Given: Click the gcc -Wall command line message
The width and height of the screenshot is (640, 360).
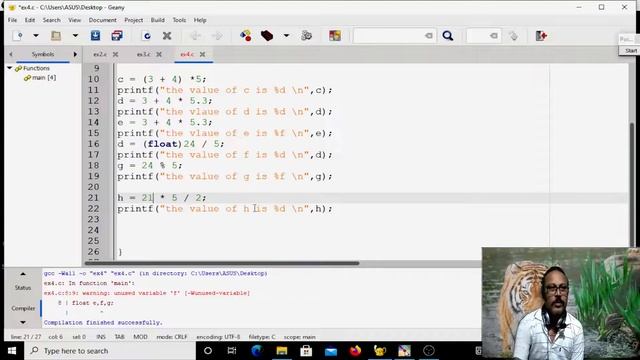Looking at the screenshot, I should click(156, 273).
